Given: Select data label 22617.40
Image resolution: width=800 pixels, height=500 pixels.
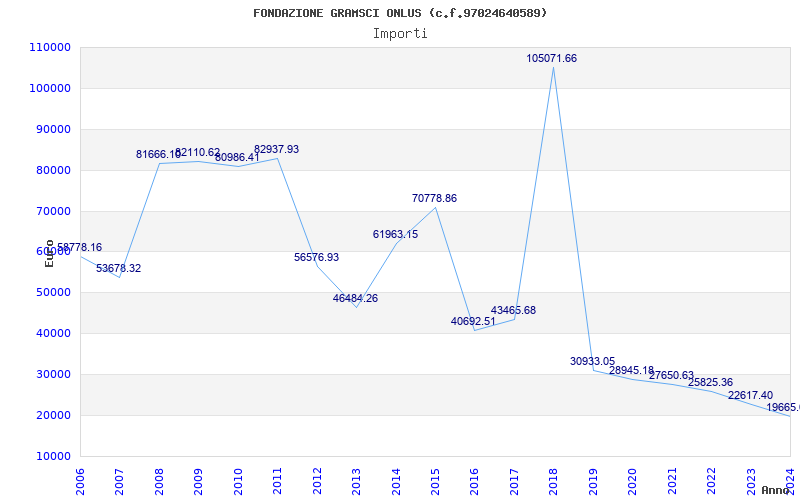Looking at the screenshot, I should [x=751, y=395].
